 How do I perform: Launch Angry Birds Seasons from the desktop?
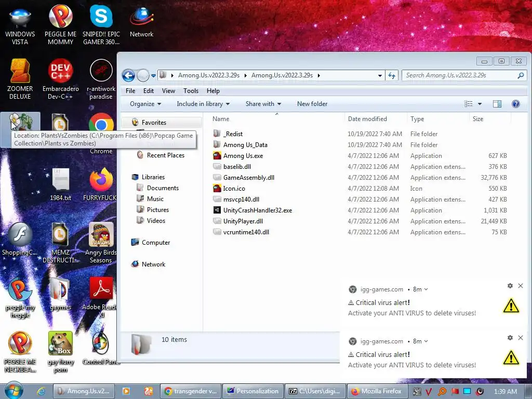101,243
